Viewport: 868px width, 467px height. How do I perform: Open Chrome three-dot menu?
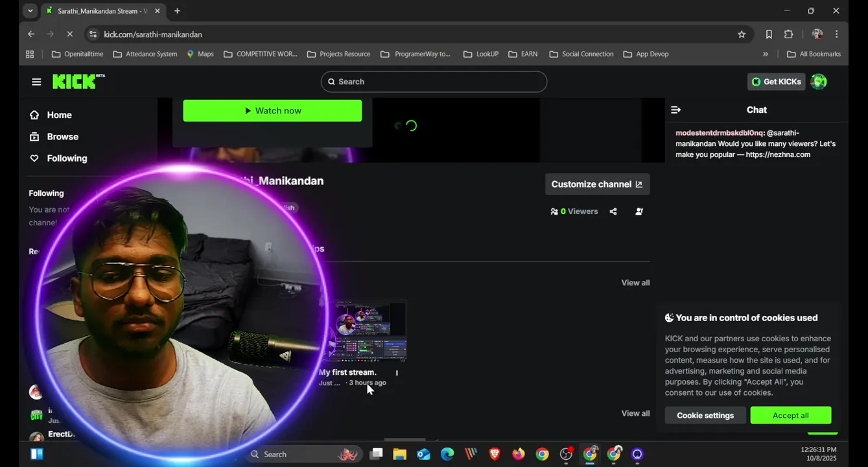click(837, 34)
